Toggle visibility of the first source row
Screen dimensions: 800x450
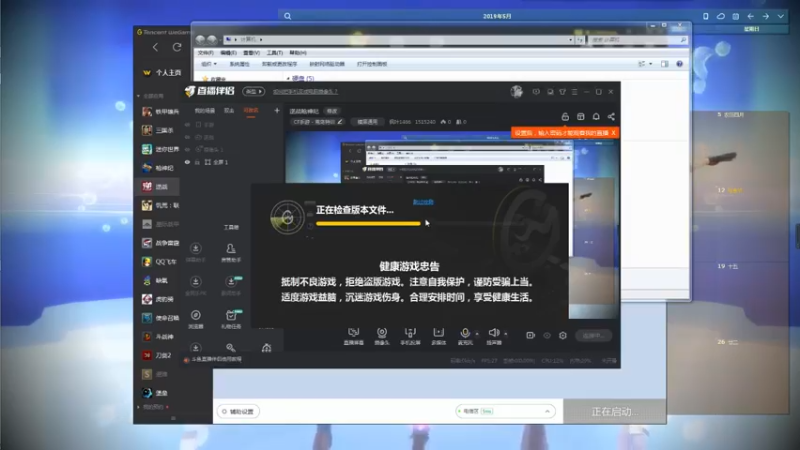(x=187, y=124)
